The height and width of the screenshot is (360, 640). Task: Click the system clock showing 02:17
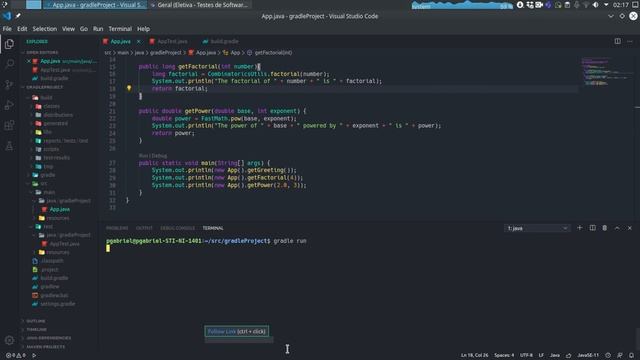[x=620, y=5]
